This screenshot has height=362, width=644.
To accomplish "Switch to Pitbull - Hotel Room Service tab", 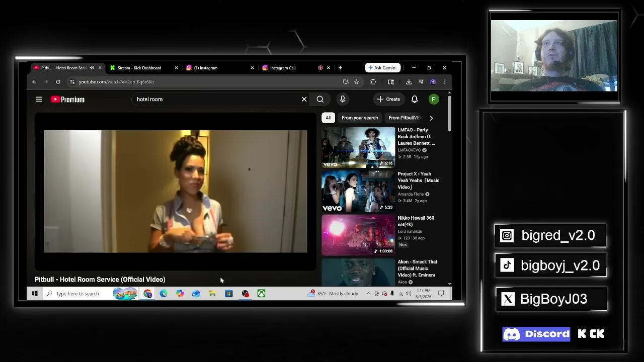I will [63, 68].
